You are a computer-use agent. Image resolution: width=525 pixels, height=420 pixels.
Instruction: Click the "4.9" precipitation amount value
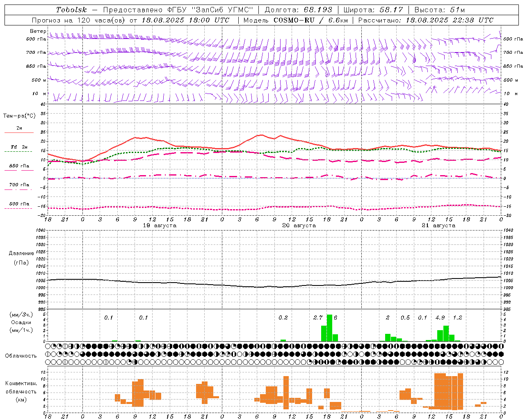click(x=440, y=318)
